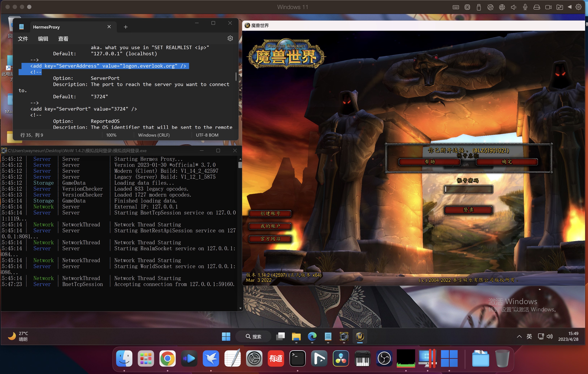Toggle input language via the 英 tray indicator

(529, 336)
